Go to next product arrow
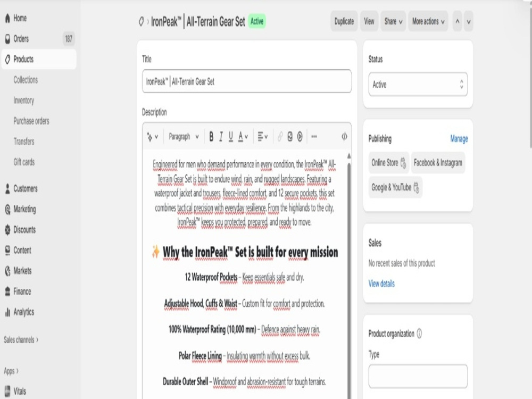The width and height of the screenshot is (532, 399). click(469, 21)
